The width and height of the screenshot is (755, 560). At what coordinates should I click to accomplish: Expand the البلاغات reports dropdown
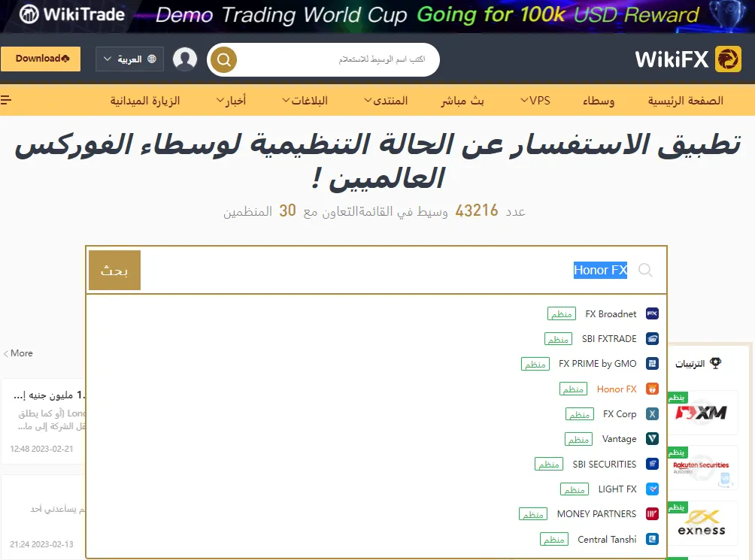click(x=305, y=101)
